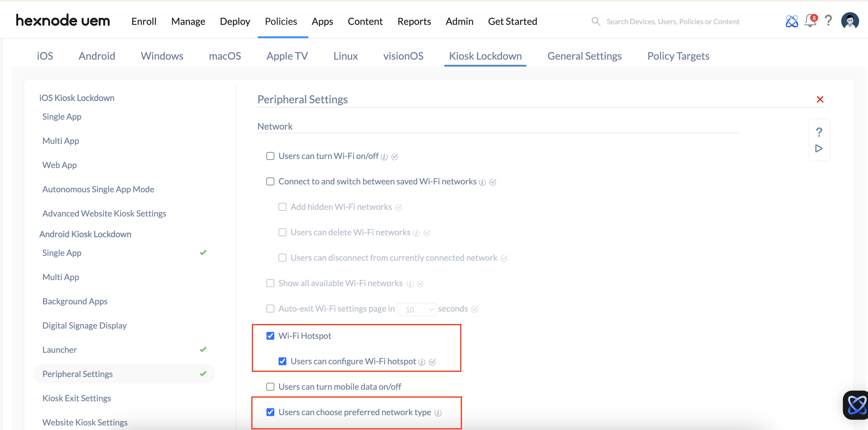Open the Policies menu
This screenshot has width=868, height=430.
pyautogui.click(x=281, y=21)
